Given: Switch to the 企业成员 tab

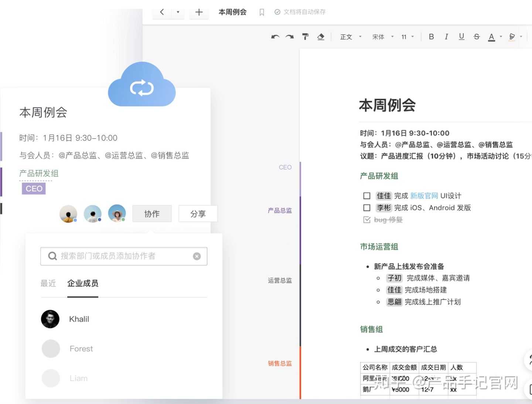Looking at the screenshot, I should [83, 283].
